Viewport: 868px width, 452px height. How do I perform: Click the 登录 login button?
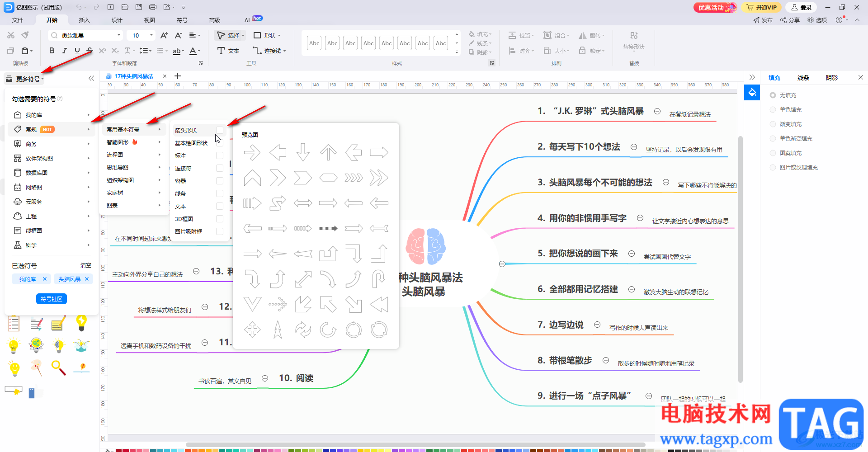(x=802, y=7)
